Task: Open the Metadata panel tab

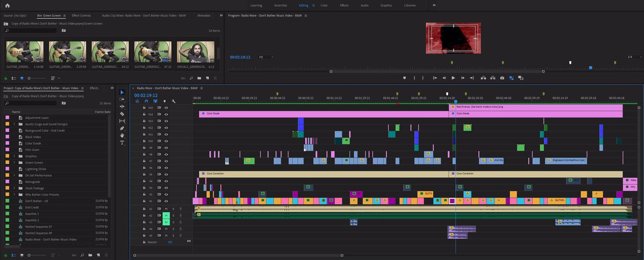Action: (x=204, y=16)
